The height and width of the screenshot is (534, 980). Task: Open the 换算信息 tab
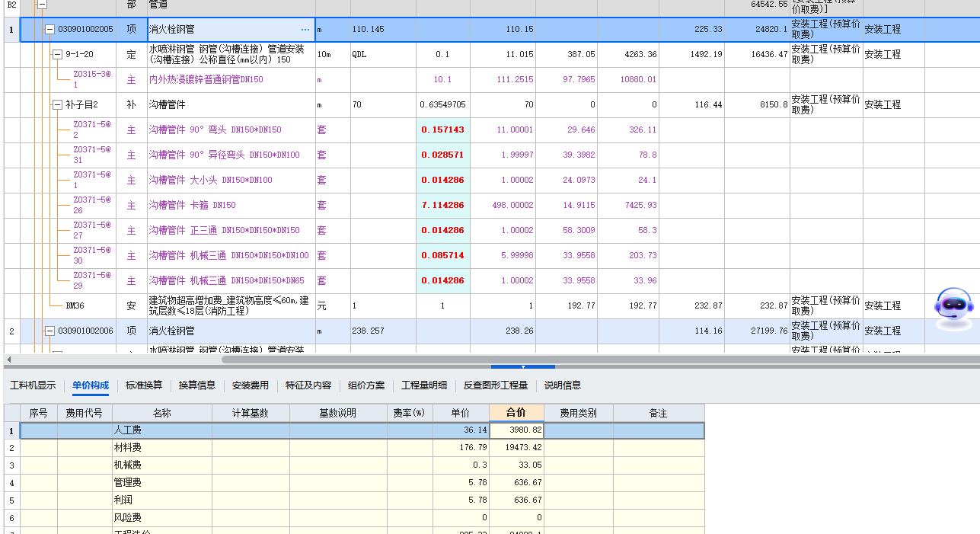[197, 385]
